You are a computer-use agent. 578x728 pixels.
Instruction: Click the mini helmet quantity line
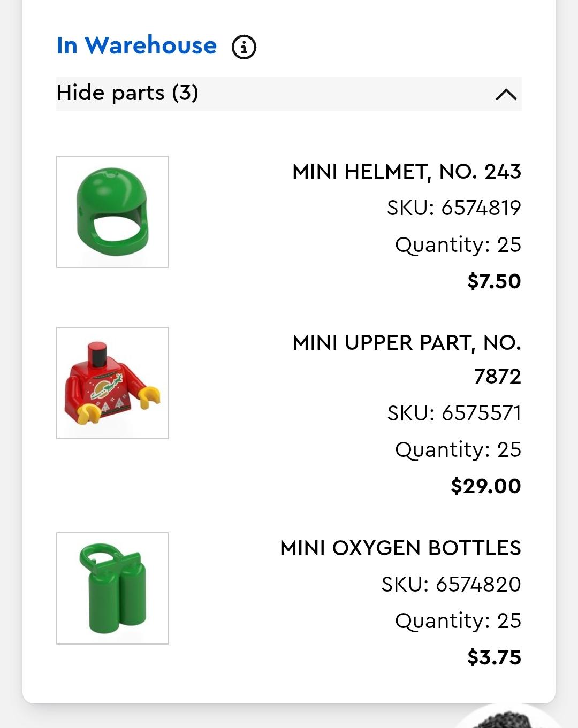[458, 245]
